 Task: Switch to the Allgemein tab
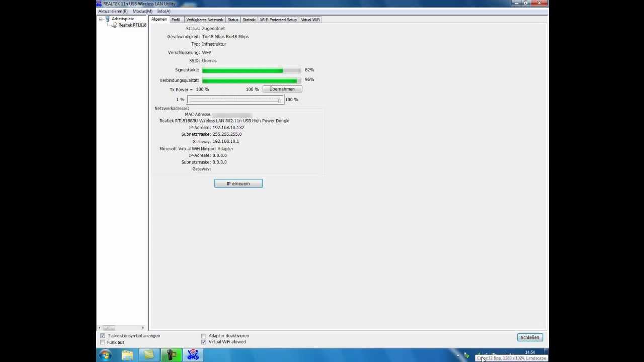click(x=159, y=20)
